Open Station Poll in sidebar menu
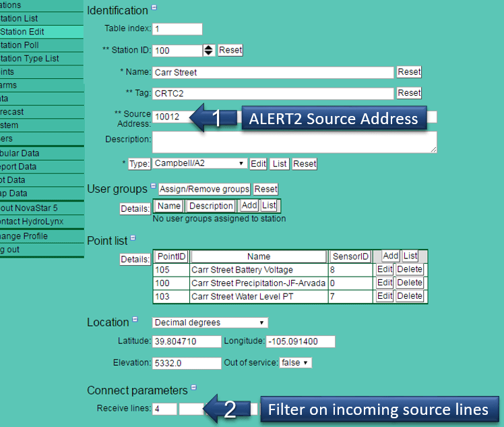Image resolution: width=504 pixels, height=427 pixels. click(x=30, y=45)
